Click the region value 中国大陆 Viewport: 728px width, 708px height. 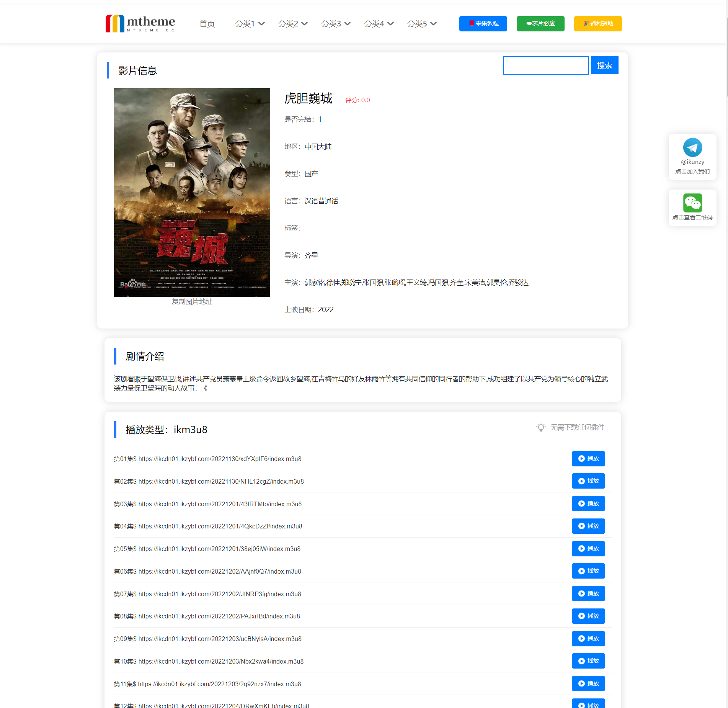pos(318,147)
